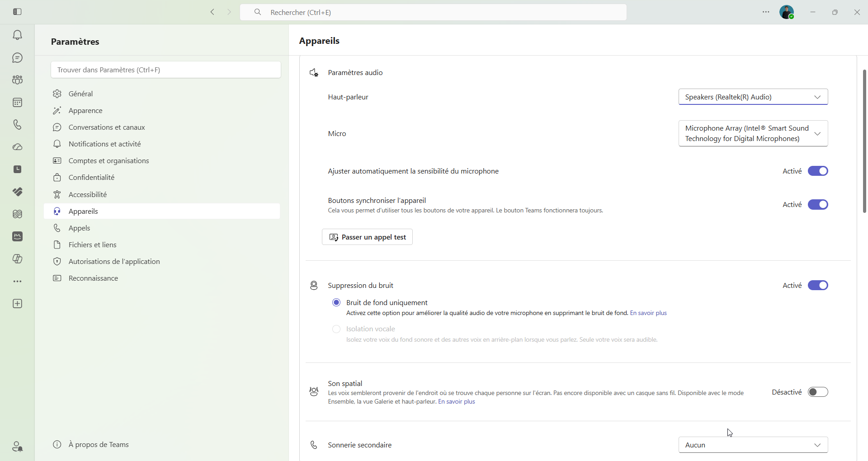Image resolution: width=868 pixels, height=461 pixels.
Task: Click the 'Appareils' page title
Action: [319, 41]
